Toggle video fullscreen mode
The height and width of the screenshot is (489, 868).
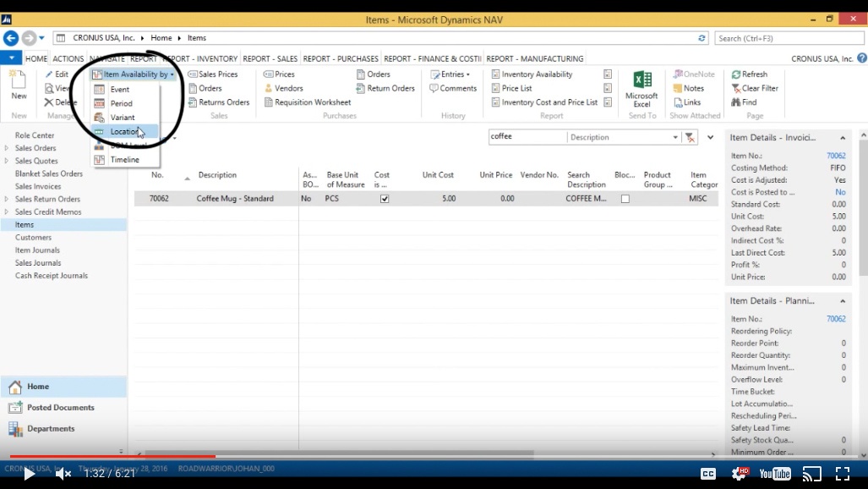click(843, 474)
